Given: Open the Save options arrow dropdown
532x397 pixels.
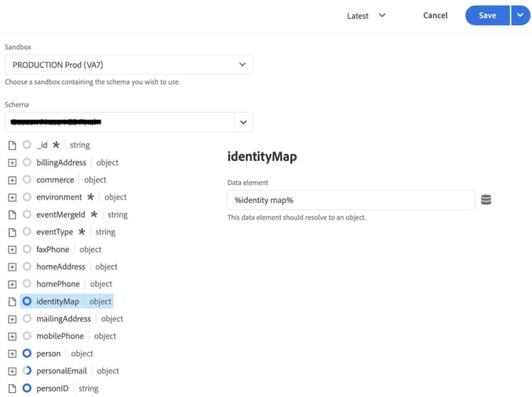Looking at the screenshot, I should (520, 16).
